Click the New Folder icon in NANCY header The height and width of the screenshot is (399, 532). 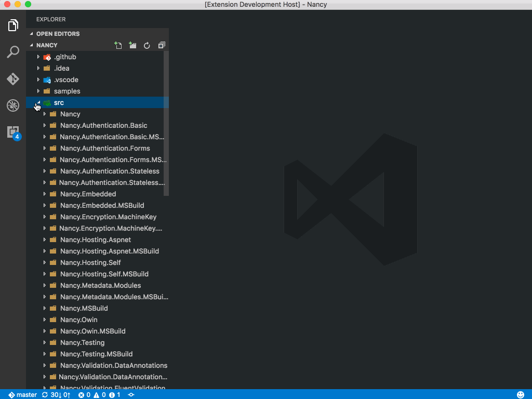(x=132, y=45)
